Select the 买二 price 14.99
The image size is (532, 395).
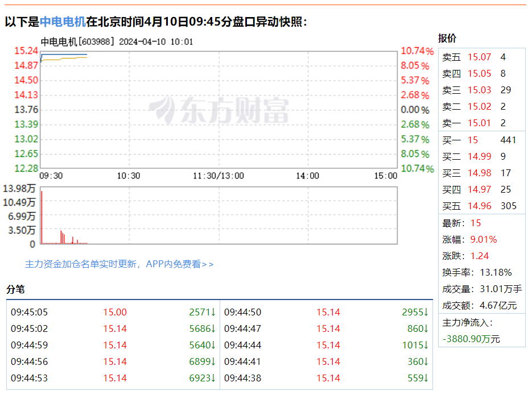(479, 156)
